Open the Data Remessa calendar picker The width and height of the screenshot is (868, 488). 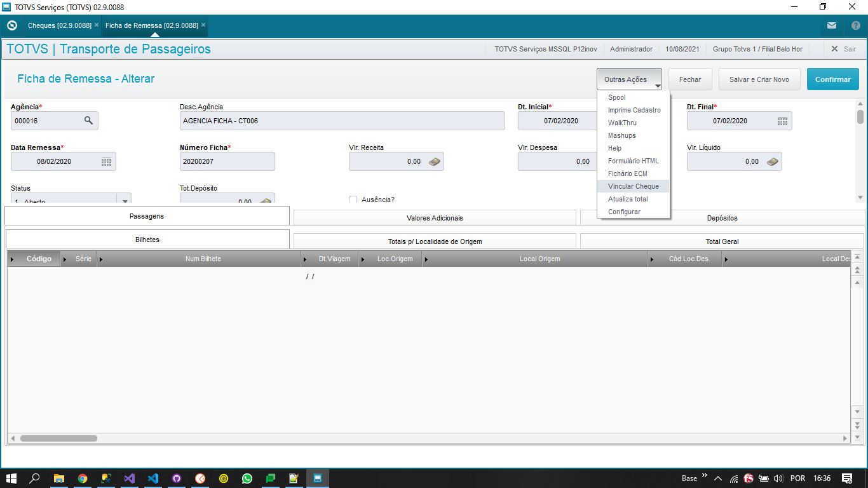point(106,161)
